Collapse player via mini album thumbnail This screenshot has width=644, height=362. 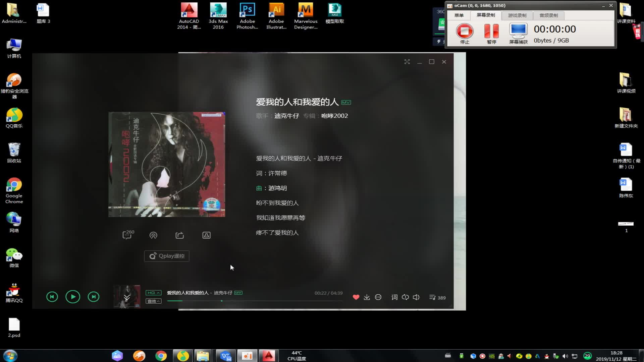[x=127, y=297]
